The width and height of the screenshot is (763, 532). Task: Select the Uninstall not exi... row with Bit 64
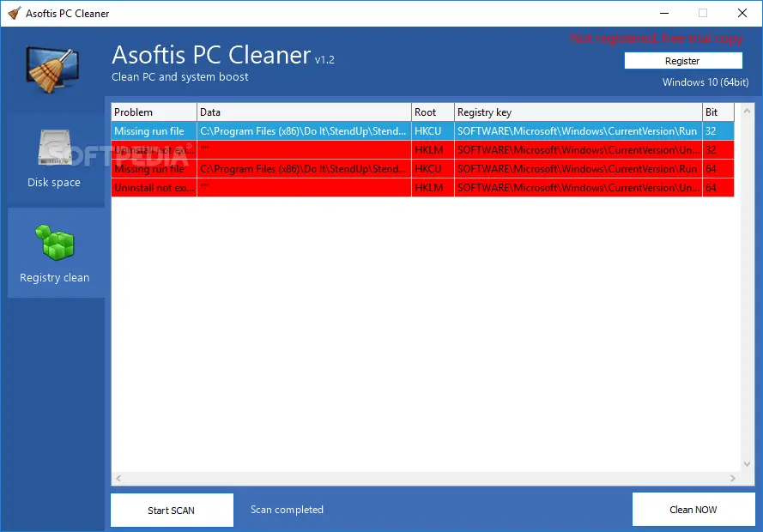point(422,188)
